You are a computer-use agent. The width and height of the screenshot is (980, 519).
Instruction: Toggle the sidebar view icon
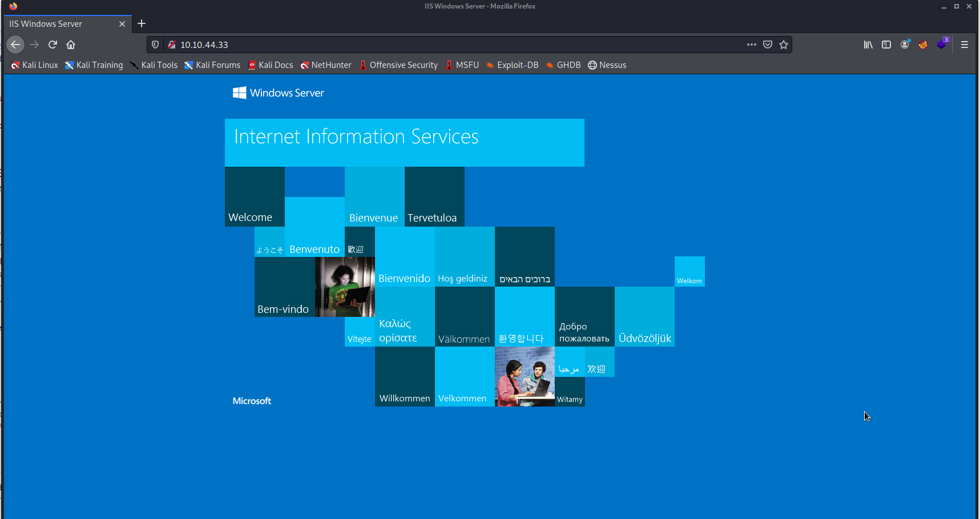(x=886, y=45)
